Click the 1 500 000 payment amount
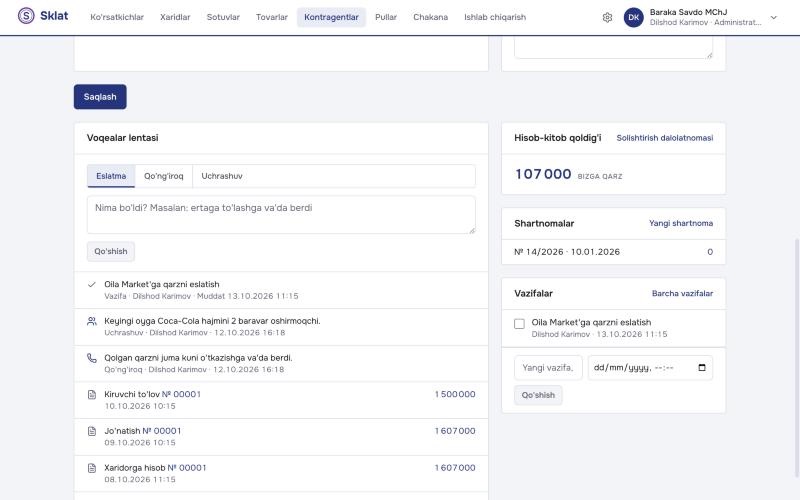 (455, 394)
